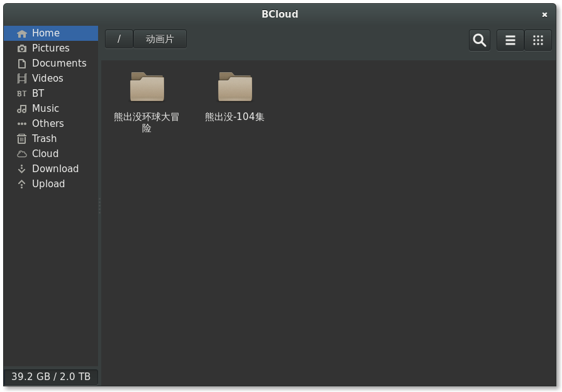Navigate to root path "/"

click(119, 39)
